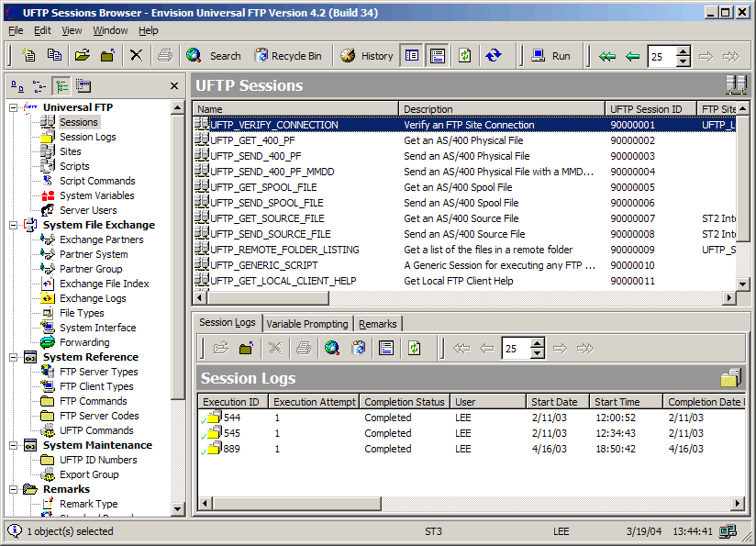Click the refresh icon in Session Logs toolbar

click(x=414, y=348)
